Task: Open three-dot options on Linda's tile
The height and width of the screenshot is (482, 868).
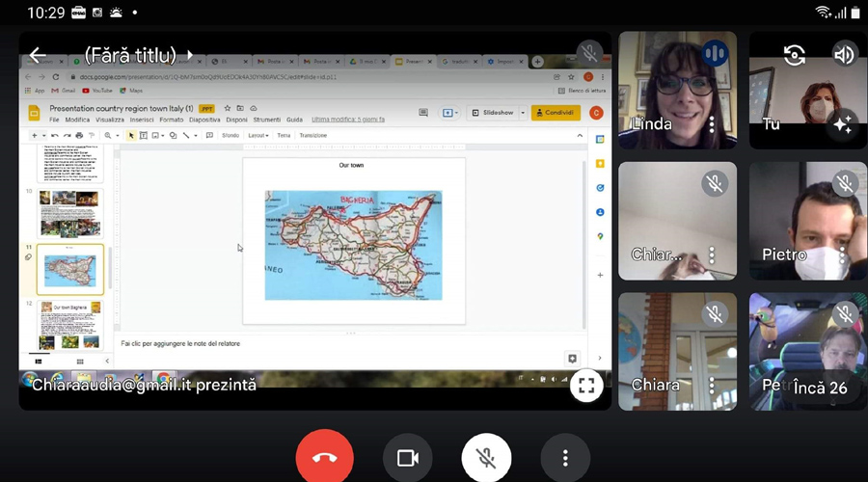Action: [712, 124]
